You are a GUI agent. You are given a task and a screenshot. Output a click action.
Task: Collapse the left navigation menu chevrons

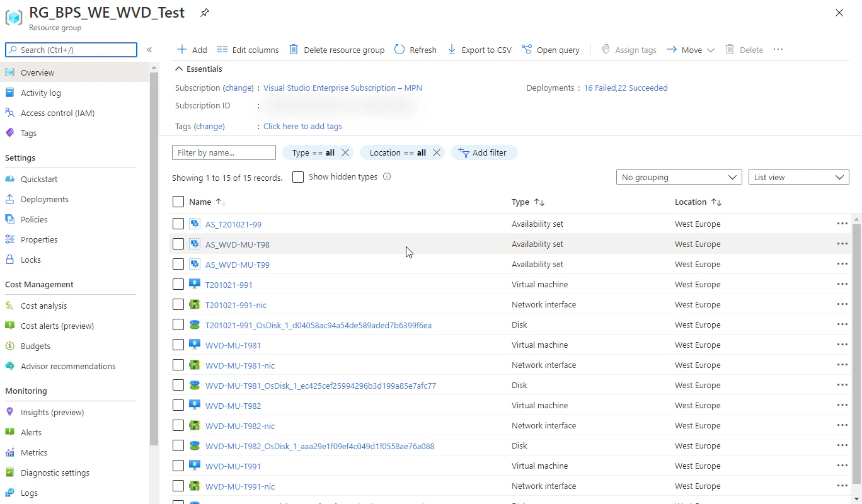[x=149, y=50]
